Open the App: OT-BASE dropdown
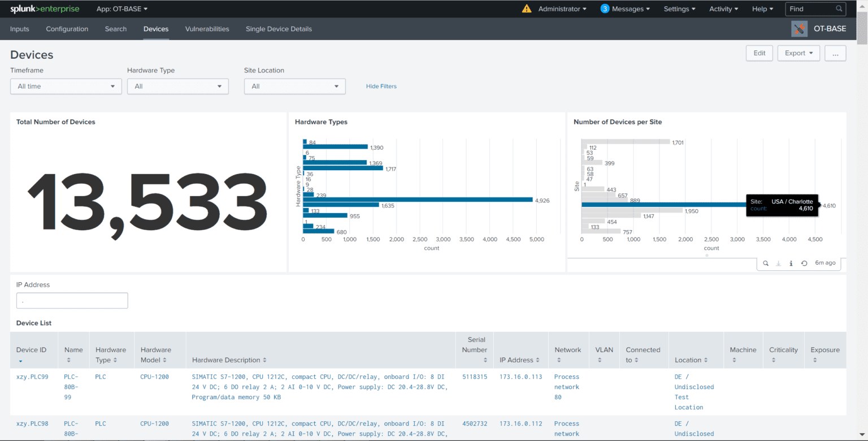 (x=122, y=9)
